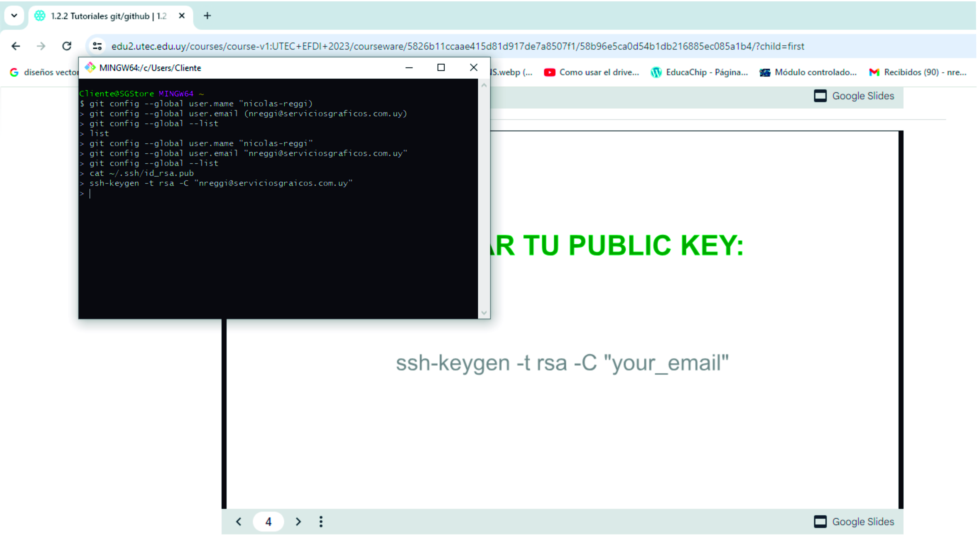Open the Recibidos (90) Gmail bookmark
Image resolution: width=980 pixels, height=541 pixels.
coord(918,72)
